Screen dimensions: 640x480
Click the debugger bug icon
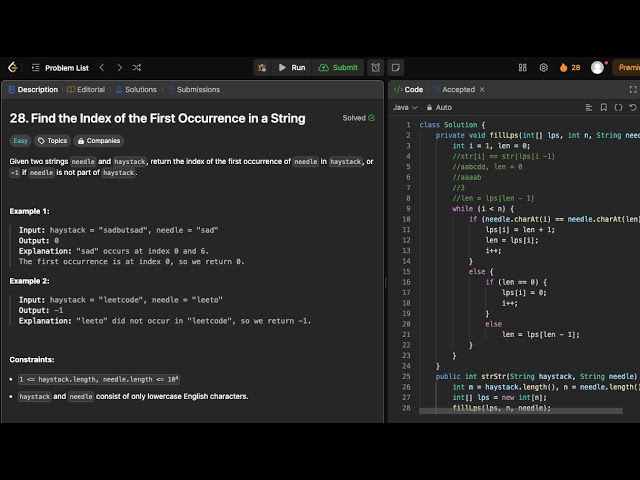[262, 68]
